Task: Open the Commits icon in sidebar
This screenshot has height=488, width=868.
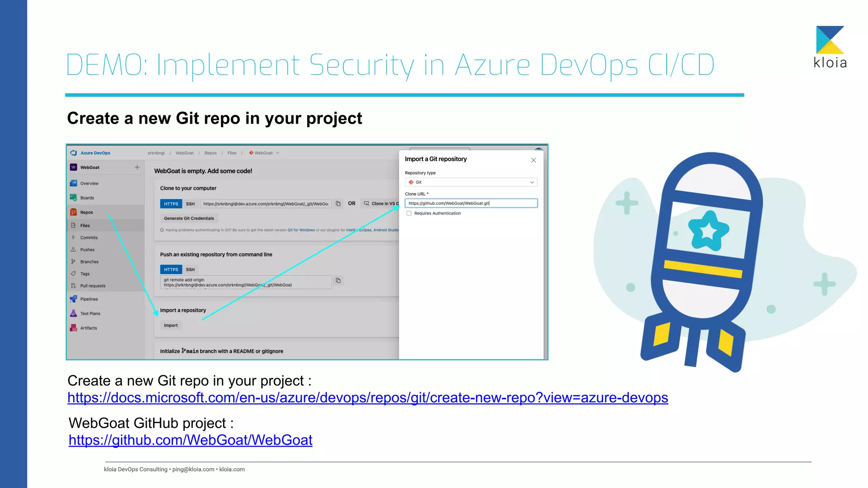Action: click(73, 238)
